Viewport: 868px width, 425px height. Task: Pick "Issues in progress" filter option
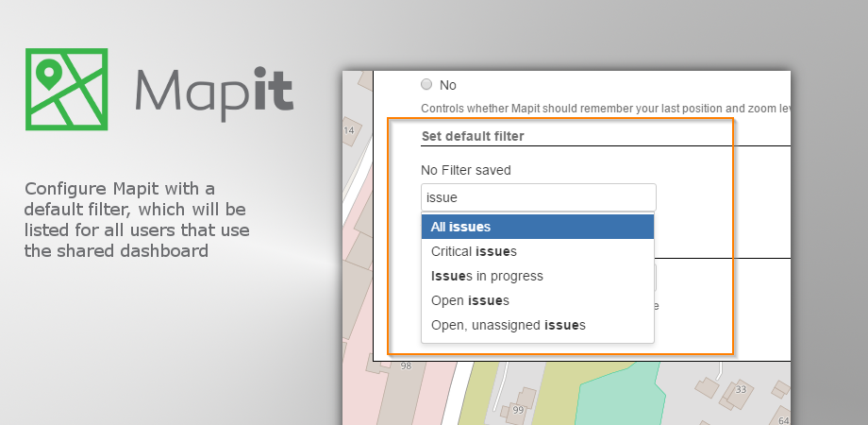[x=538, y=276]
